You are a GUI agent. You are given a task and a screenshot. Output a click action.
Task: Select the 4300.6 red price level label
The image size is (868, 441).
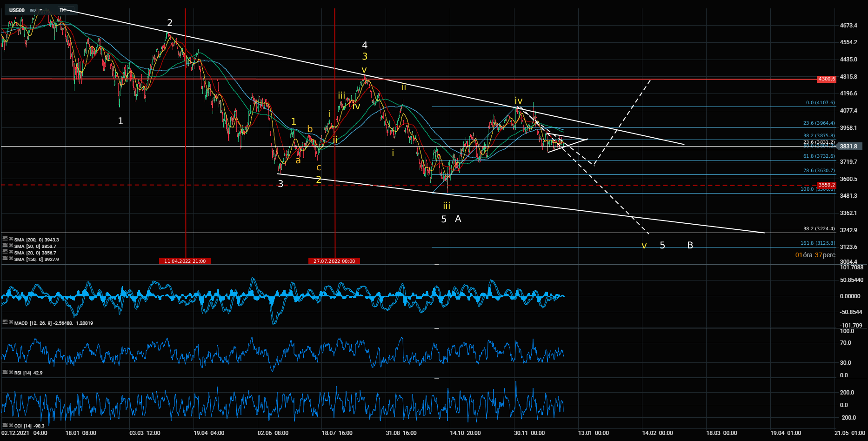[x=826, y=79]
